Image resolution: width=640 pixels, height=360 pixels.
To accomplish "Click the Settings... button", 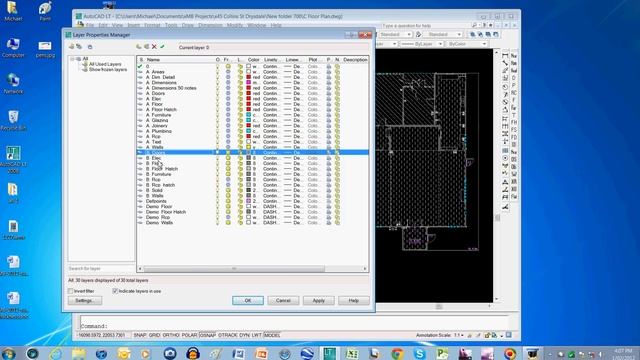I will (x=85, y=300).
